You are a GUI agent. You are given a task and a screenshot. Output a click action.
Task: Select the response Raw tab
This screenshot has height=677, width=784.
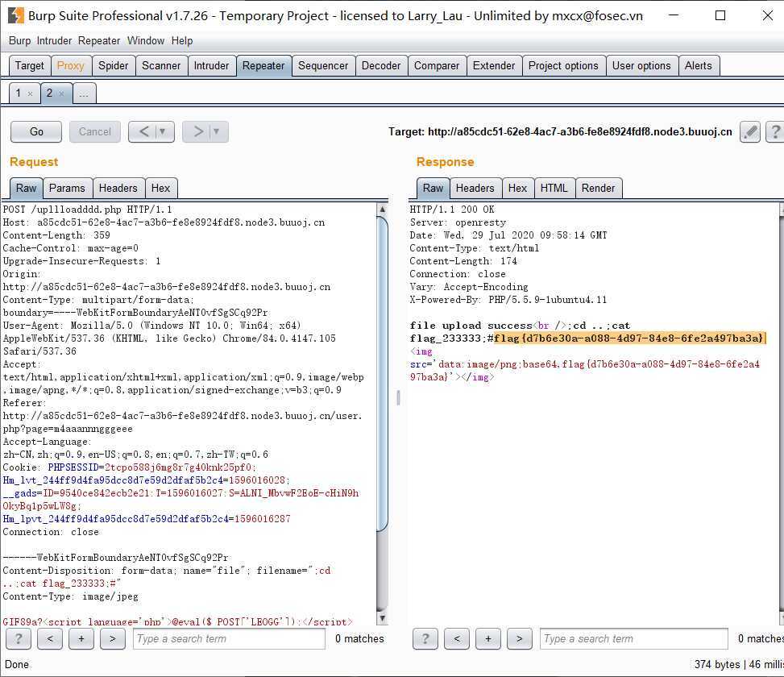coord(433,188)
